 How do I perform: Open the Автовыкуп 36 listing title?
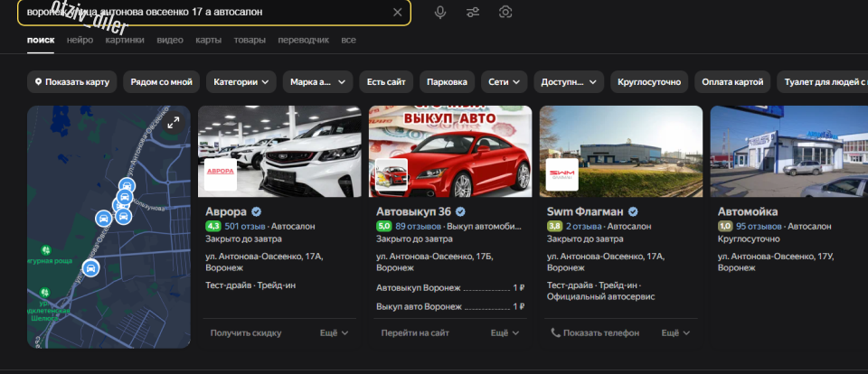click(x=413, y=211)
